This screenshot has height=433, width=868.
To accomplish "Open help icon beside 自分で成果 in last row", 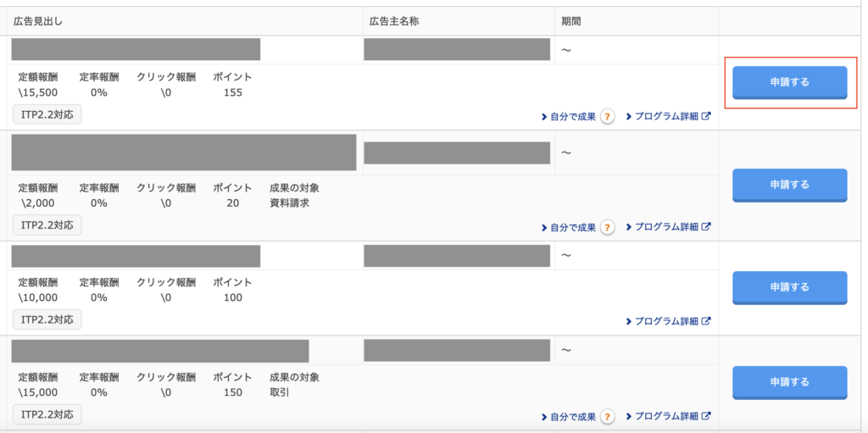I will (x=607, y=416).
